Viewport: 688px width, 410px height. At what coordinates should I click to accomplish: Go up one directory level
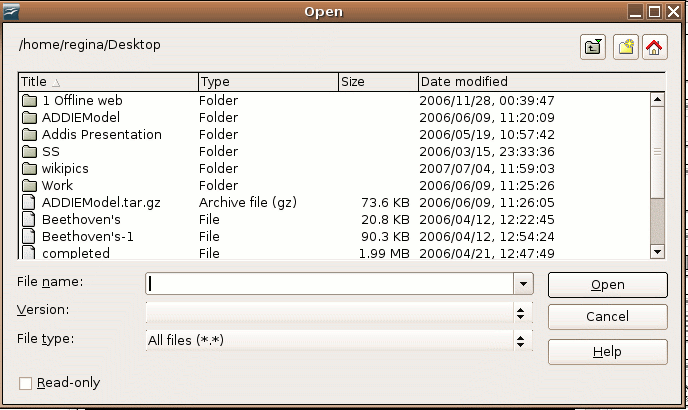point(593,47)
